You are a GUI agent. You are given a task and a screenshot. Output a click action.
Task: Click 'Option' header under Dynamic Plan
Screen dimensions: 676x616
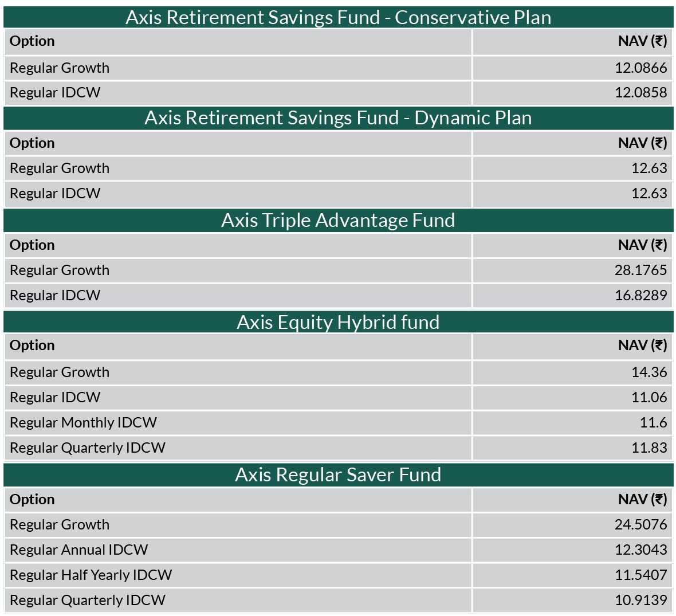(x=32, y=143)
